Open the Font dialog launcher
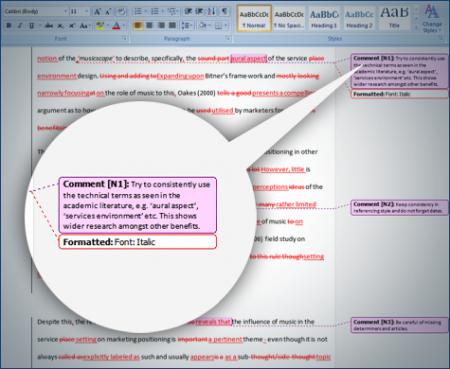This screenshot has width=450, height=369. (124, 39)
